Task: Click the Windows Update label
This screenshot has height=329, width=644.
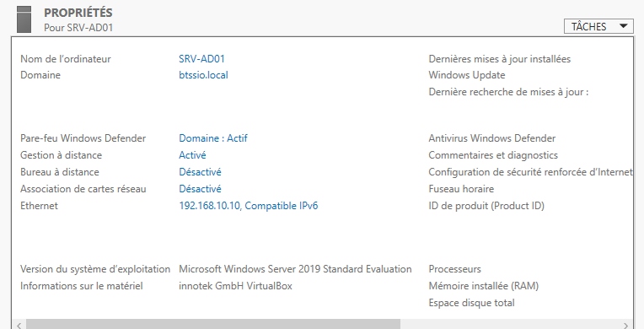Action: click(467, 75)
